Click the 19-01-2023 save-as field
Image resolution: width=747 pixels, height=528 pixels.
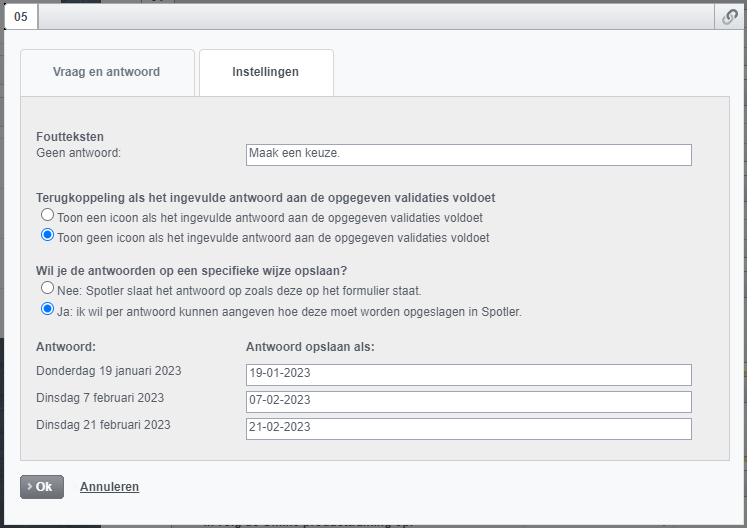coord(468,375)
